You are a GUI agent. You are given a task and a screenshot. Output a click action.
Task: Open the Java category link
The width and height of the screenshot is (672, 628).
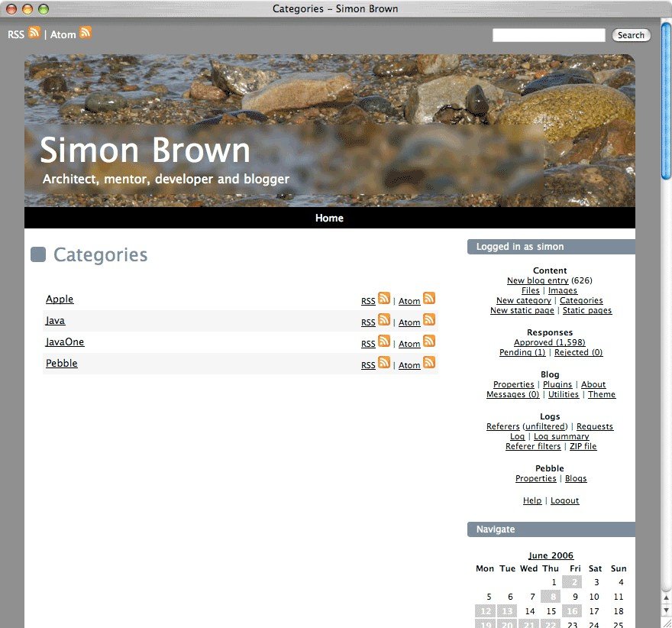point(55,320)
